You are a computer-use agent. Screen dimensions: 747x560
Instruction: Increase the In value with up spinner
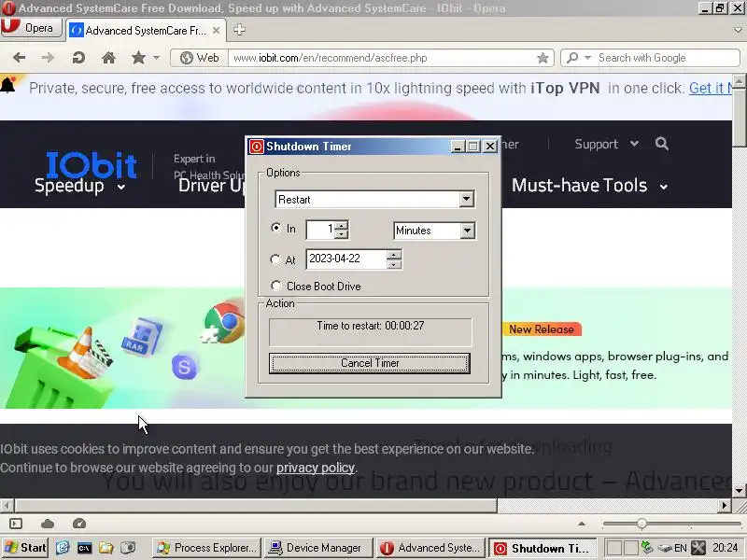click(341, 225)
